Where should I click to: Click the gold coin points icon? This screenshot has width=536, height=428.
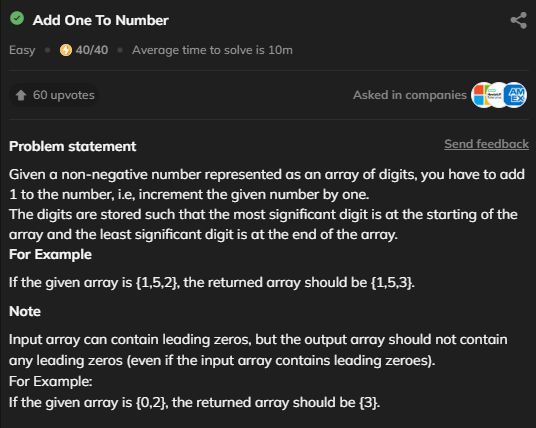click(x=66, y=50)
